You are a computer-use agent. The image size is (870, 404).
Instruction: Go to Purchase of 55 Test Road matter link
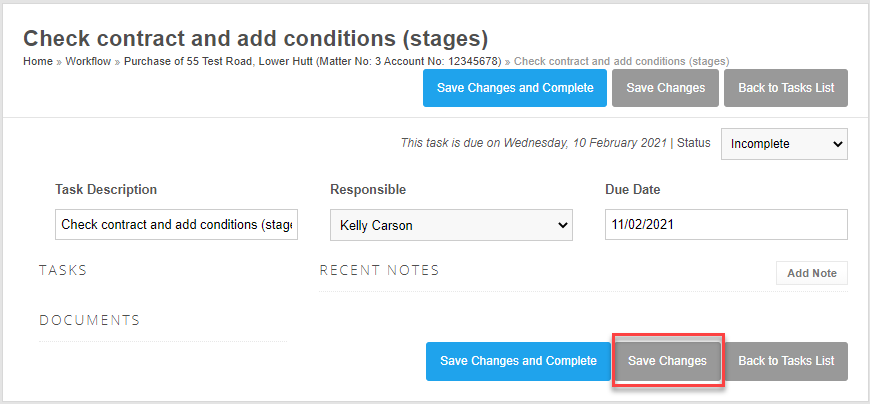tap(312, 61)
